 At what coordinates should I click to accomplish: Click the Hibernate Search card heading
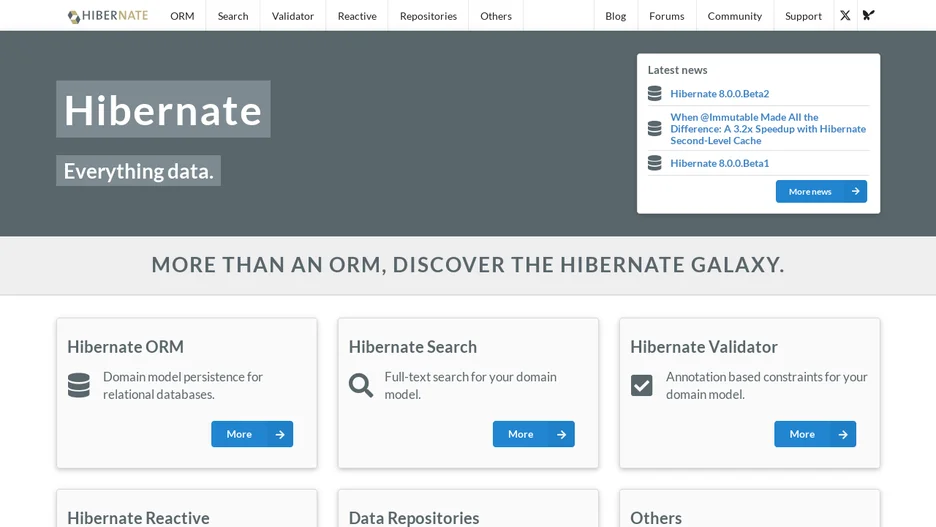[412, 347]
